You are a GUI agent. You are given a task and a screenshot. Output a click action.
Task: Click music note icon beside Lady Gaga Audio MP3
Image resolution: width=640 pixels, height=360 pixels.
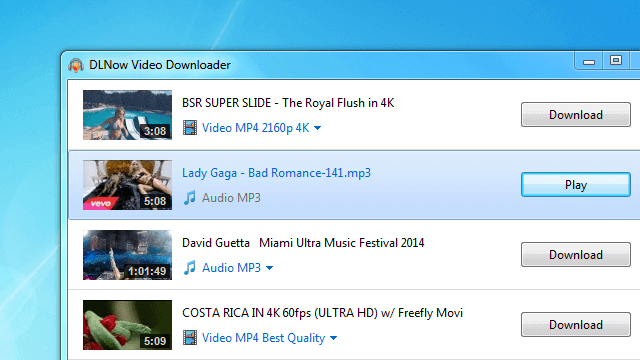189,198
